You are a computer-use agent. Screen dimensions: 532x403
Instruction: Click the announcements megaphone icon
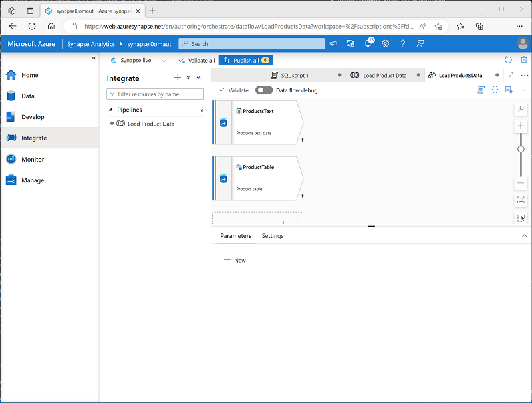[333, 43]
